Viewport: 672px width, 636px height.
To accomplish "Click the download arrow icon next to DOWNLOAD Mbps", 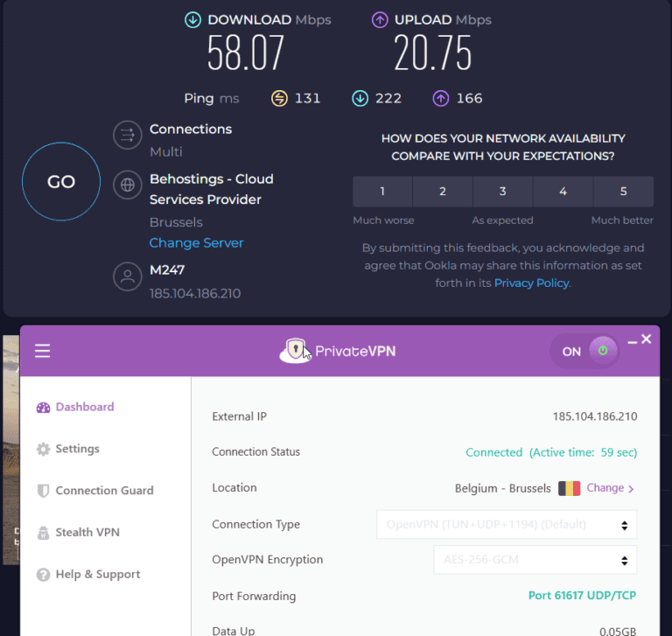I will click(x=192, y=20).
